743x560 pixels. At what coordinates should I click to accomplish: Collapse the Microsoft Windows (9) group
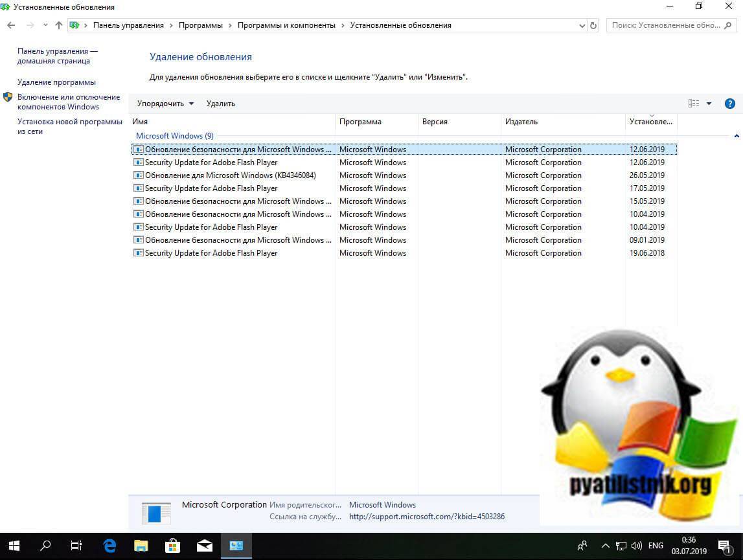pyautogui.click(x=737, y=136)
